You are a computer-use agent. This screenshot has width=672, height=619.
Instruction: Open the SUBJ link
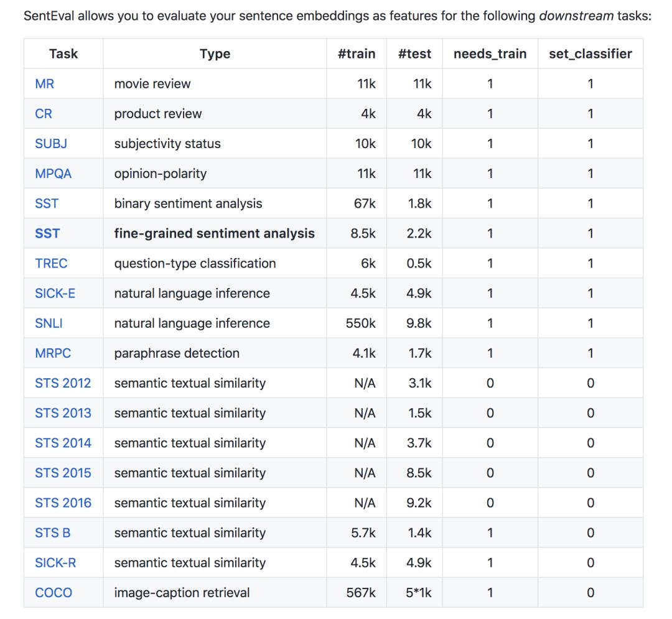click(51, 144)
